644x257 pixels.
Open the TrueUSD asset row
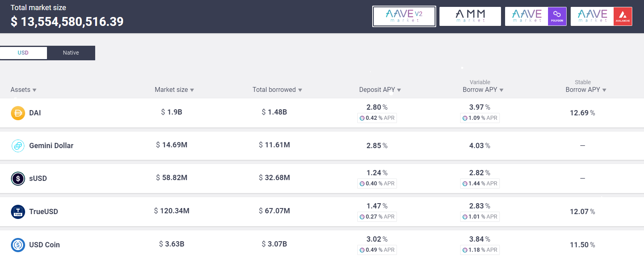pos(322,212)
